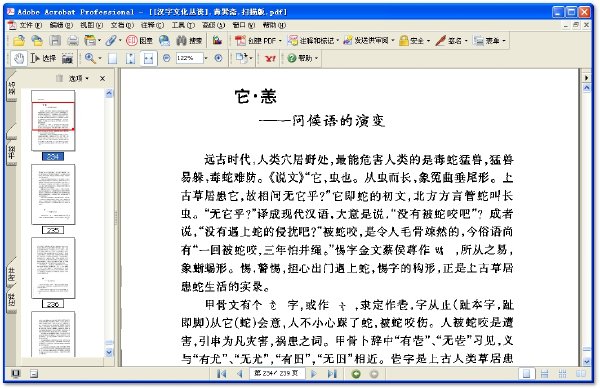
Task: Click the email globe icon in toolbar
Action: click(x=164, y=40)
